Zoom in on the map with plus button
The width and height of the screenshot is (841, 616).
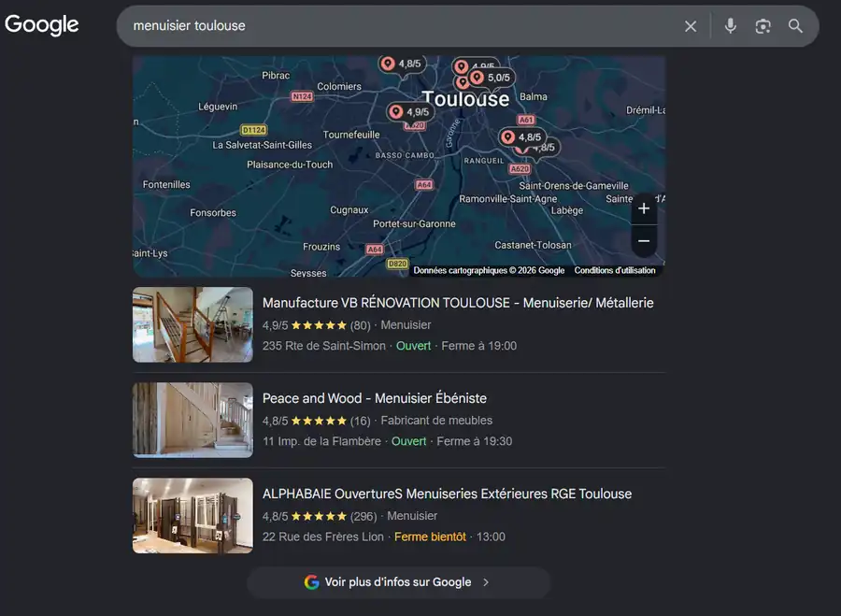[x=644, y=208]
